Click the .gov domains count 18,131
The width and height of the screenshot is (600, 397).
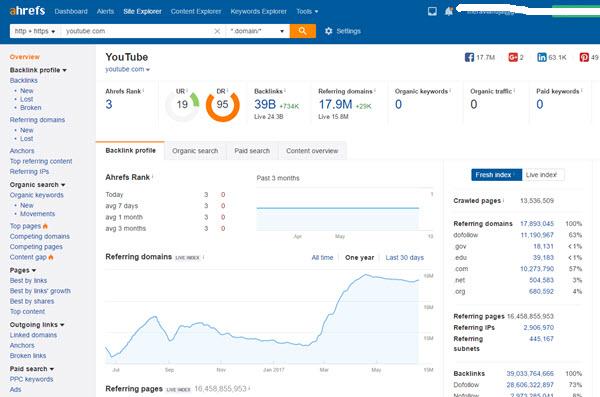543,246
